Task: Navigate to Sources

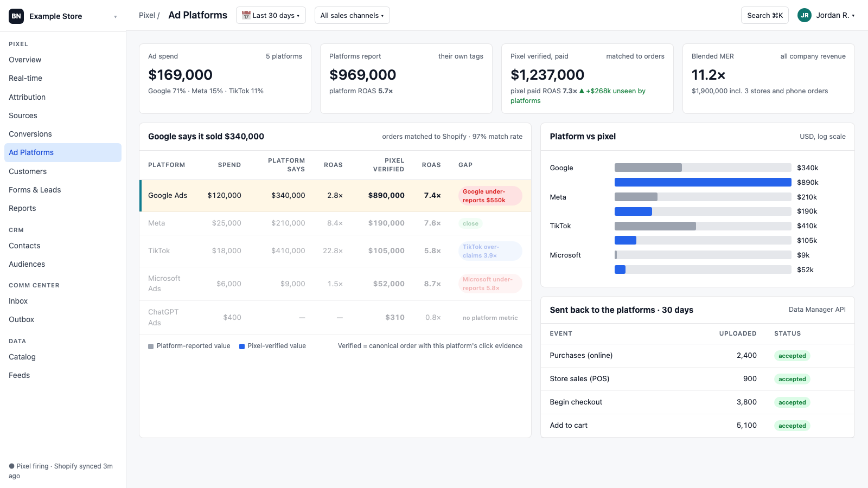Action: click(x=63, y=115)
